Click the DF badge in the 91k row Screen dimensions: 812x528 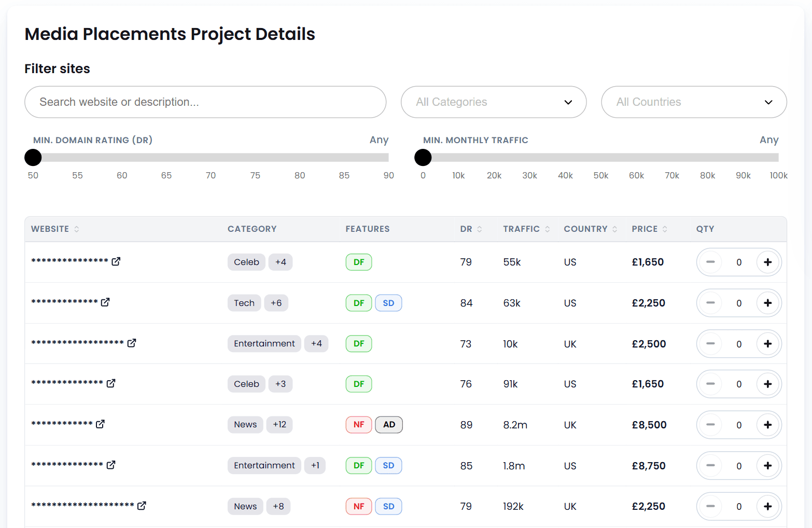[359, 384]
